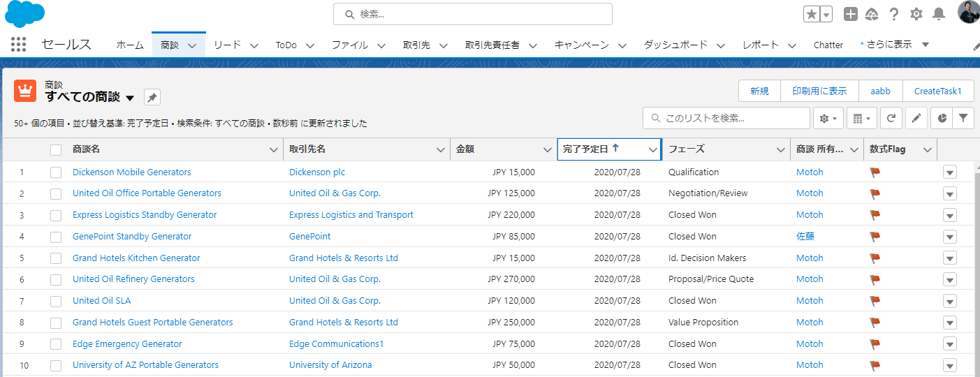Click the global 検索 search box
Viewport: 980px width, 377px height.
coord(473,14)
